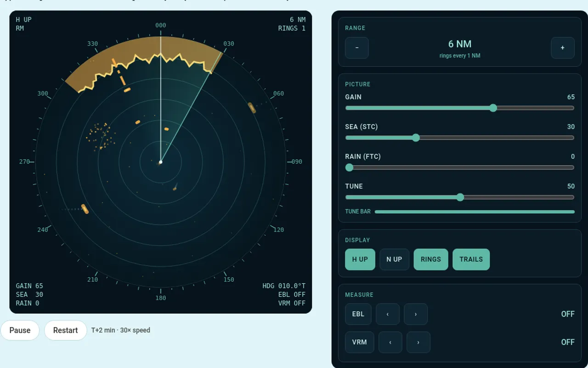Click the RM mode label on radar
Viewport: 588px width, 368px height.
click(20, 28)
